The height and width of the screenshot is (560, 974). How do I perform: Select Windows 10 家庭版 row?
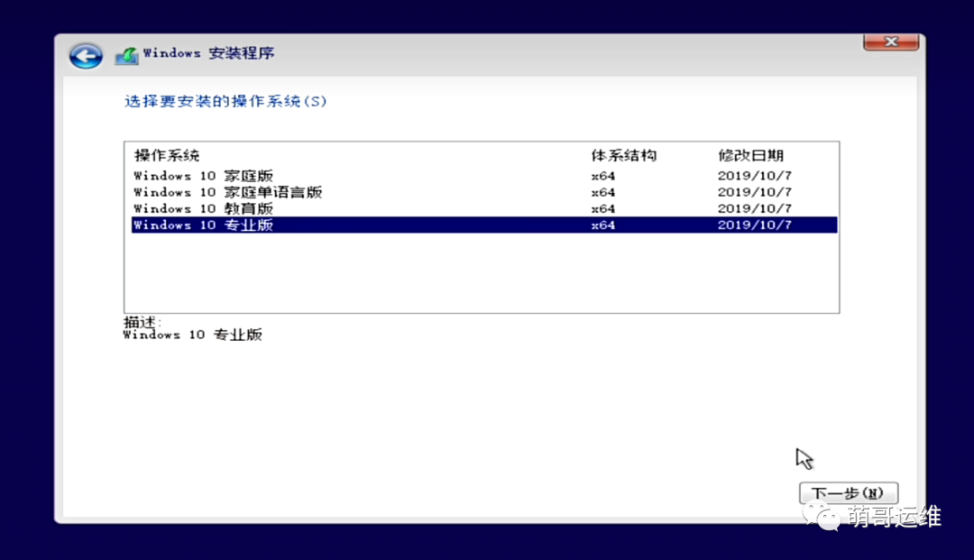pyautogui.click(x=484, y=176)
